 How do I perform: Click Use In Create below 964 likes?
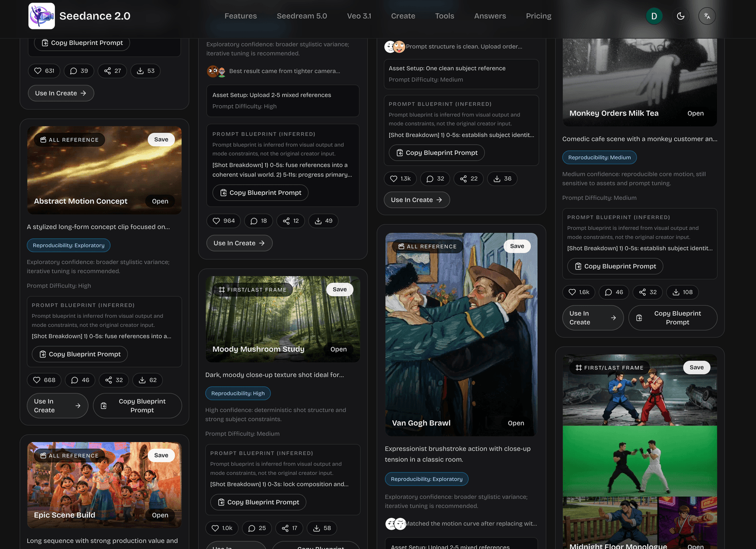[x=239, y=243]
